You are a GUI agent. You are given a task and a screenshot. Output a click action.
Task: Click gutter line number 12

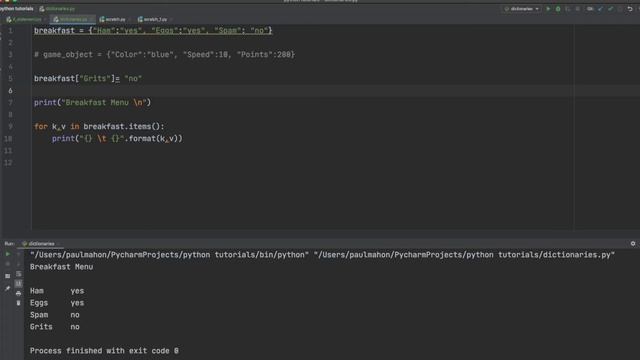(x=8, y=163)
